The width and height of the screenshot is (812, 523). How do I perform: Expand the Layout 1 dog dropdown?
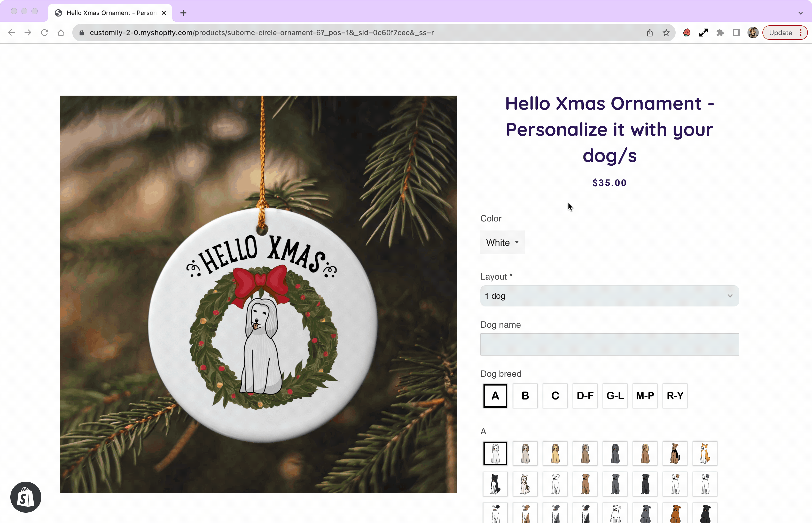pos(609,296)
